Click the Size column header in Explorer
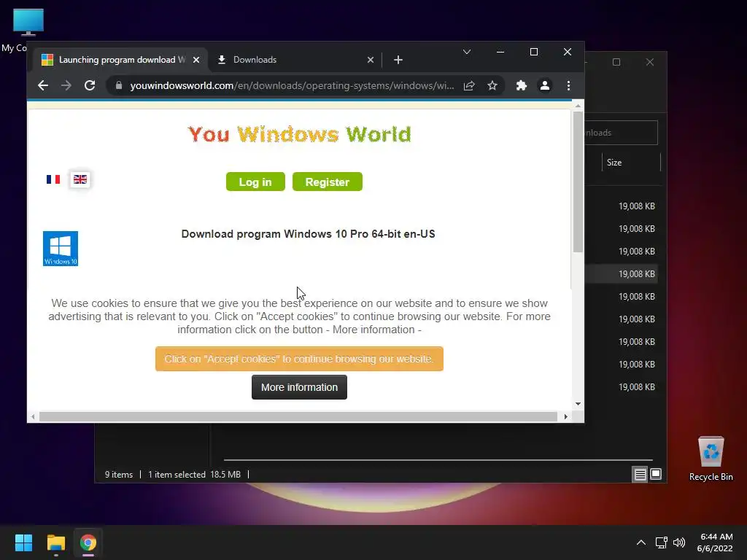747x560 pixels. [631, 163]
